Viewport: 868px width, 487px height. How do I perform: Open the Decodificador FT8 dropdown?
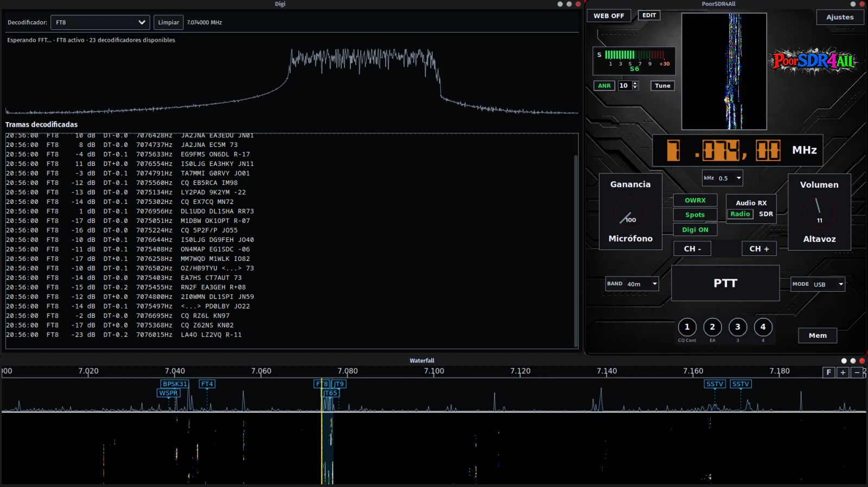coord(100,22)
